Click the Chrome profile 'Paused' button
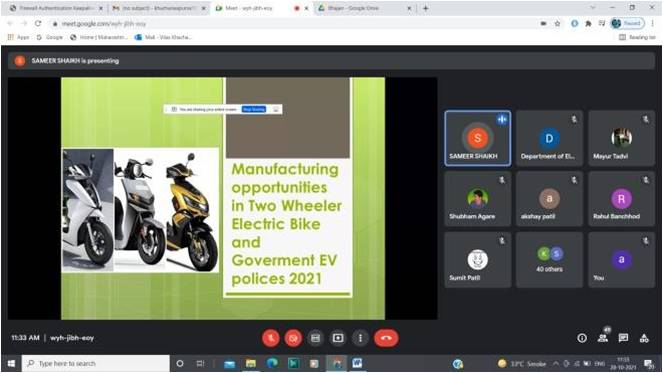 627,24
